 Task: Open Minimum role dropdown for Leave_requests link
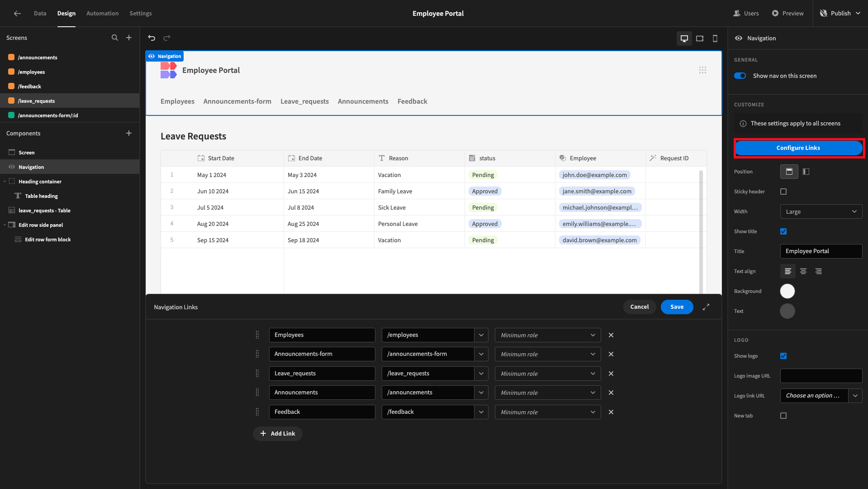(x=548, y=374)
